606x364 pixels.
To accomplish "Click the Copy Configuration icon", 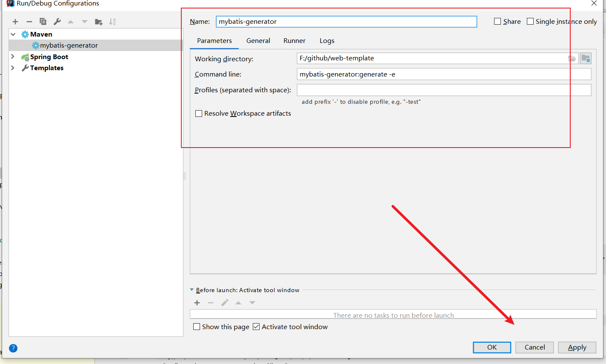I will pos(43,22).
